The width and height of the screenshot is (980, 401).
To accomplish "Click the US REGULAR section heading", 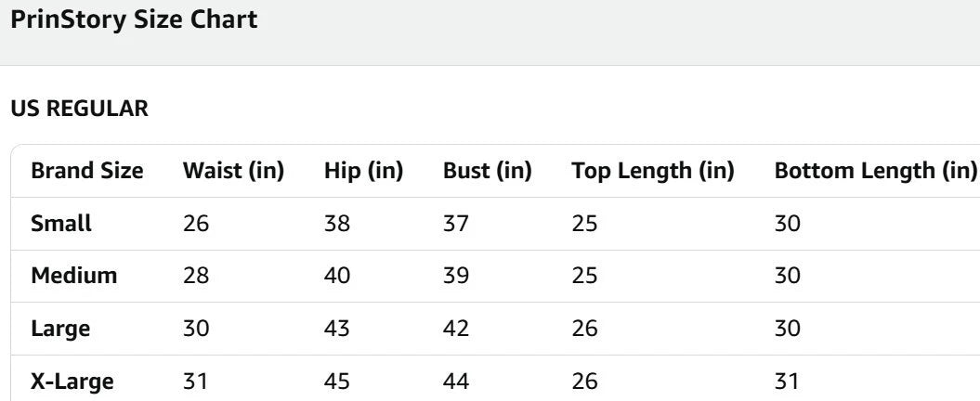I will point(78,109).
